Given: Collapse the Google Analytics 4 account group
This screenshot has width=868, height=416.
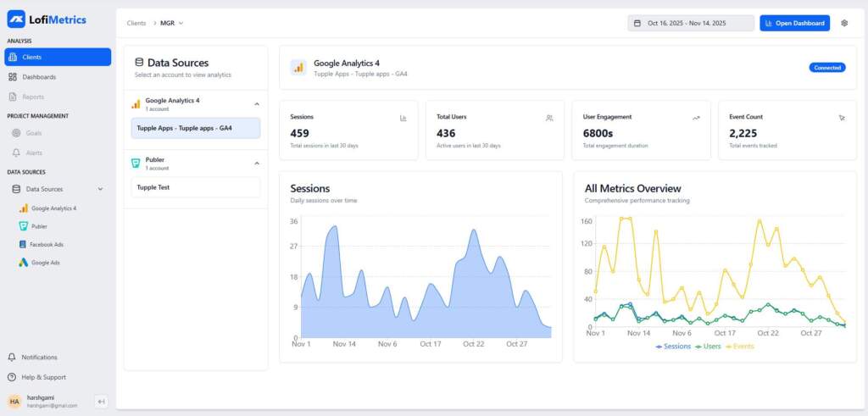Looking at the screenshot, I should pos(257,104).
